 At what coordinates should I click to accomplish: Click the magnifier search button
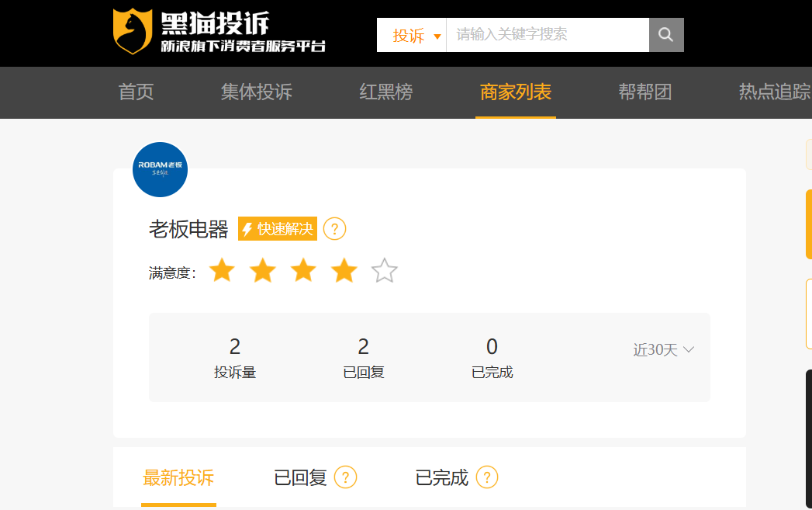[x=666, y=35]
